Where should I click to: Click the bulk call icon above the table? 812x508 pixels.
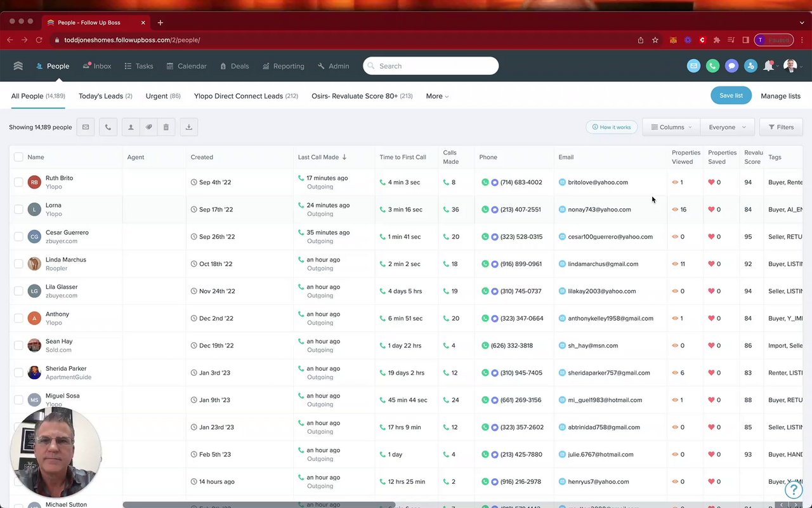click(108, 127)
